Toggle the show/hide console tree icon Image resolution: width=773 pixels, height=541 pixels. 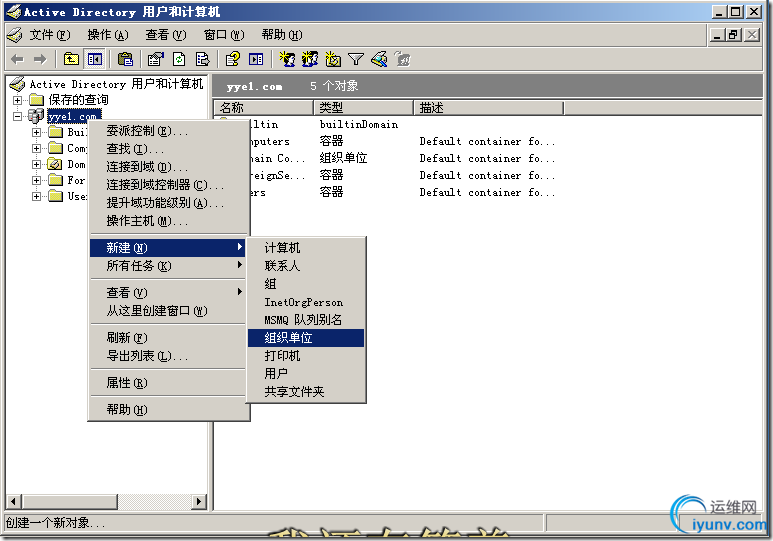pyautogui.click(x=94, y=60)
